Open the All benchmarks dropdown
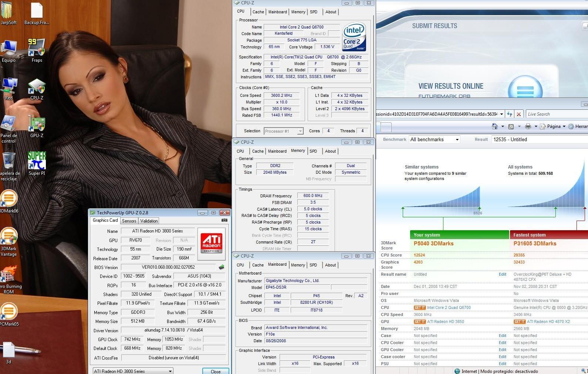Viewport: 588px width, 374px height. coord(434,139)
